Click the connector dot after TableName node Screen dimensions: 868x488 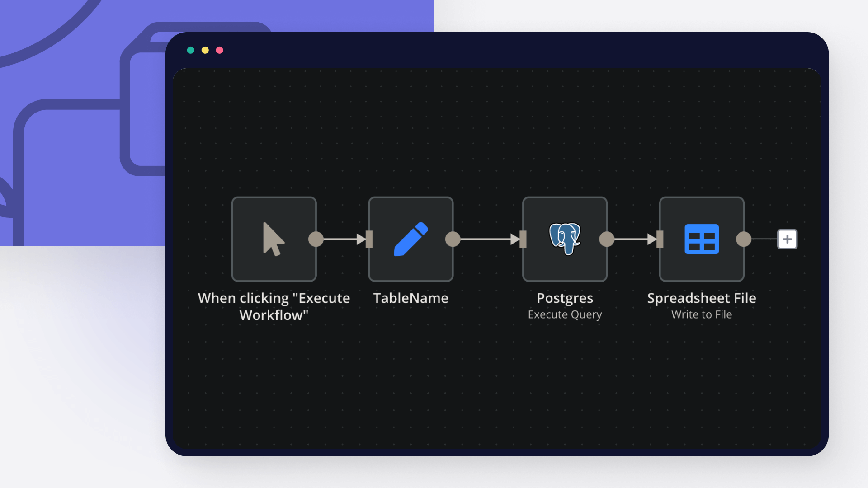pyautogui.click(x=454, y=239)
